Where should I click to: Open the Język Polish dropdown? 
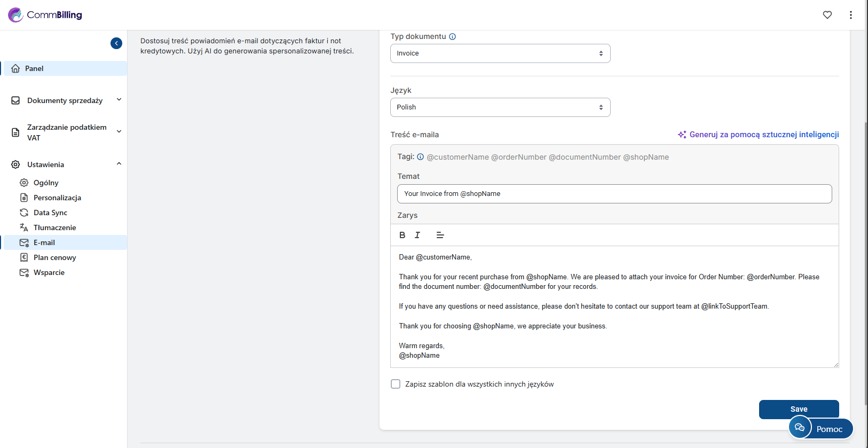coord(500,107)
